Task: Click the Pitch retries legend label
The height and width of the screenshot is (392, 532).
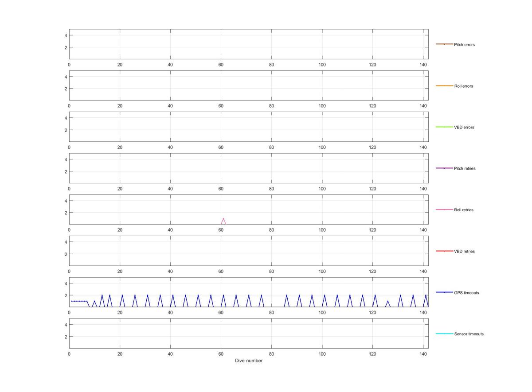Action: (465, 168)
